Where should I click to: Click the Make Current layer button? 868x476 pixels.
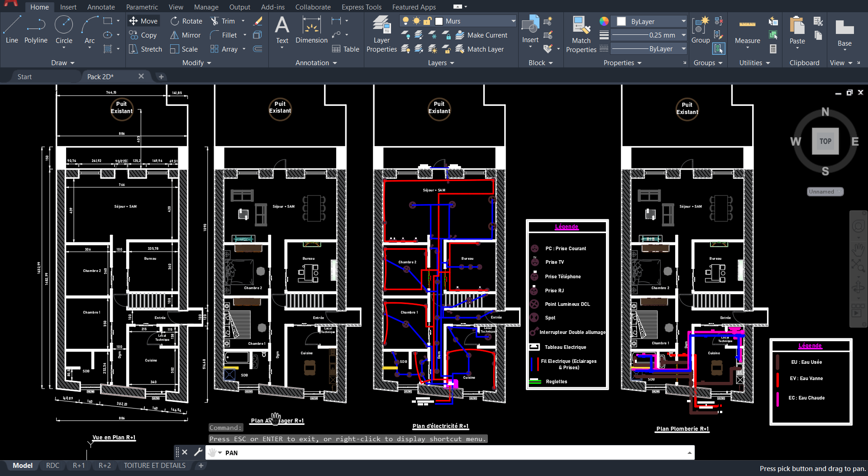(482, 35)
